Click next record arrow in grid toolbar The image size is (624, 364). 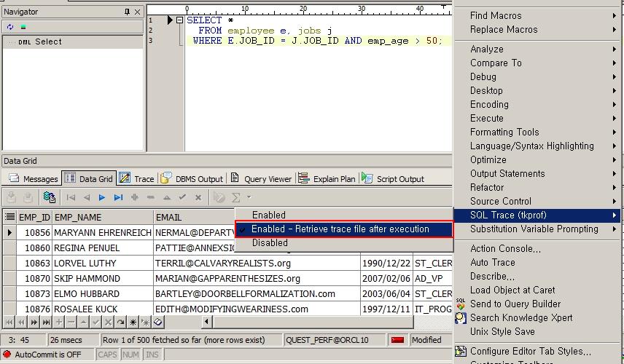point(102,197)
